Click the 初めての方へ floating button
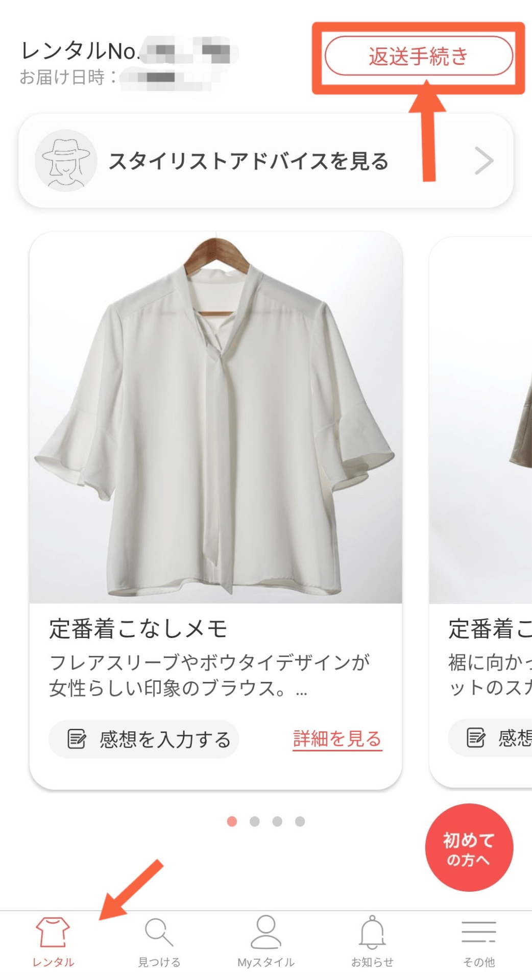Screen dimensions: 532x980 click(469, 848)
